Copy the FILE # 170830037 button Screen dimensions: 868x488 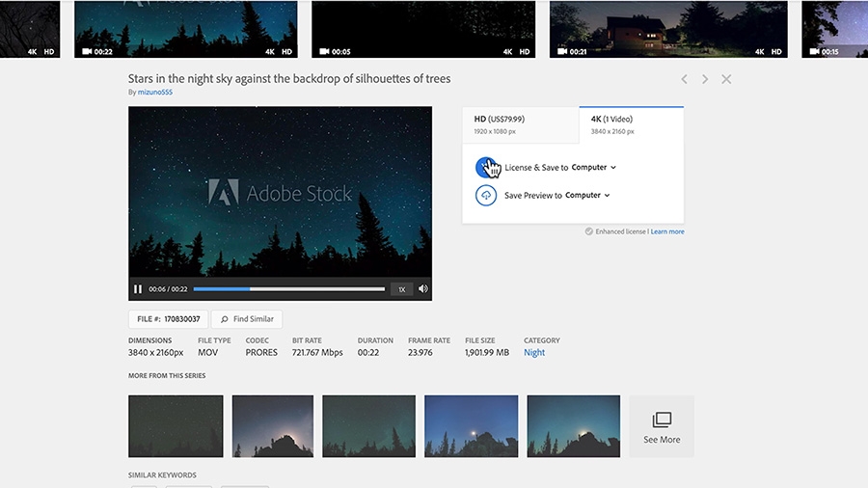click(168, 318)
